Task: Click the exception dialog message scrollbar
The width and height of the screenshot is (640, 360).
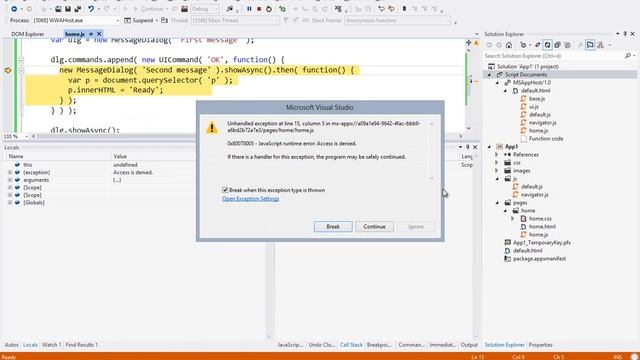Action: (x=431, y=151)
